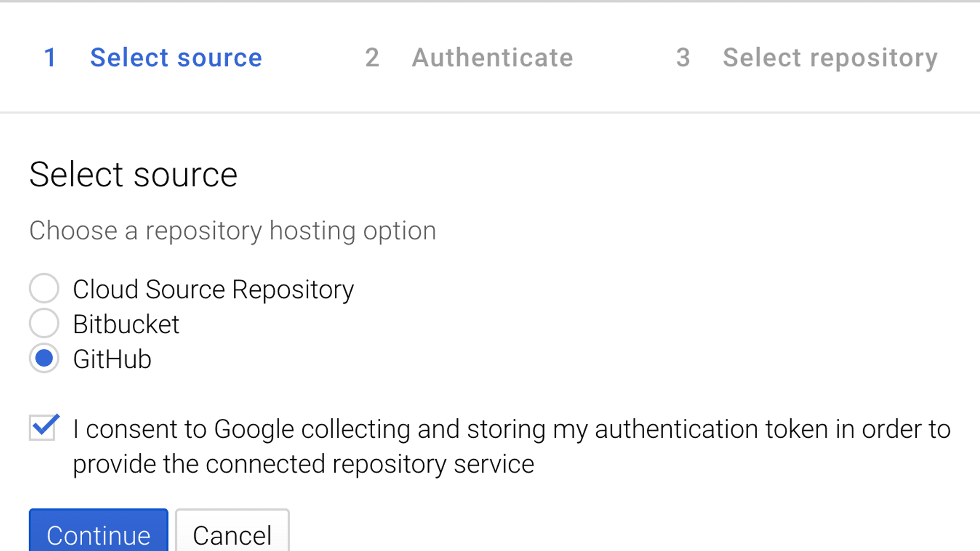Go to the Authenticate step
Screen dimensions: 980x551
pyautogui.click(x=493, y=57)
